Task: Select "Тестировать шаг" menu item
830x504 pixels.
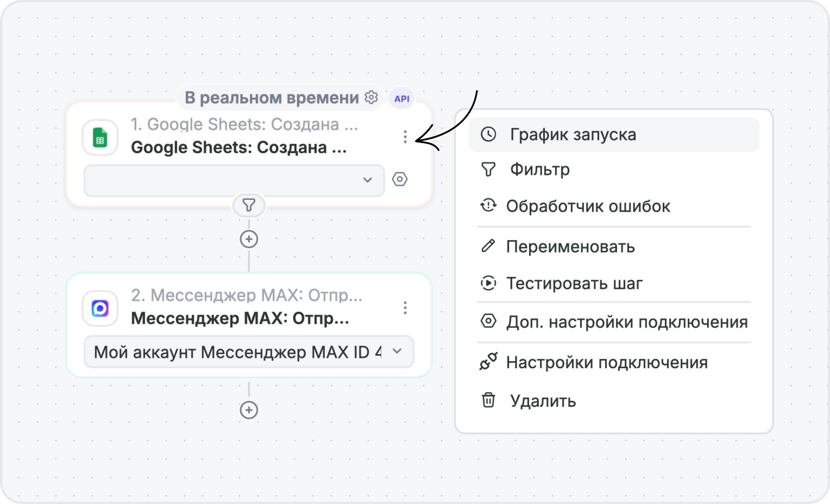Action: coord(574,284)
